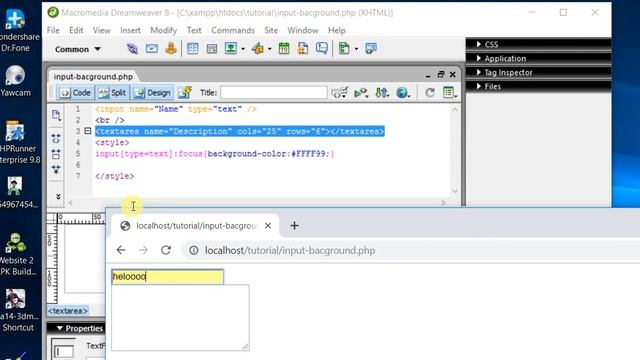640x360 pixels.
Task: Click the Expand All gutter icon
Action: 56,169
